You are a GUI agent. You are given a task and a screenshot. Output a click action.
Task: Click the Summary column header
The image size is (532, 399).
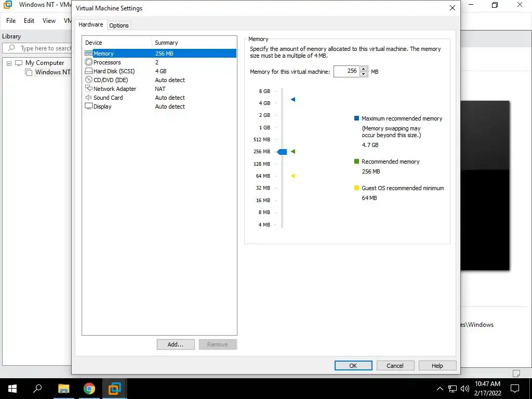[194, 43]
